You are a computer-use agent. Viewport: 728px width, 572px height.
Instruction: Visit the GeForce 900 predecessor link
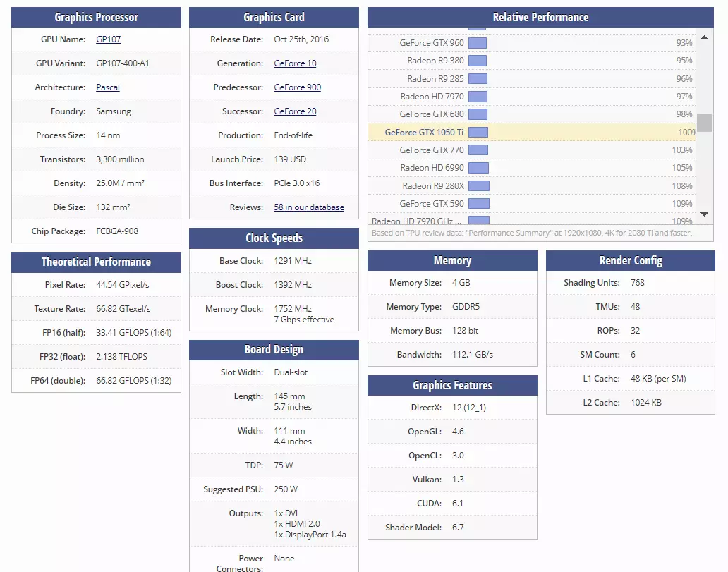pyautogui.click(x=297, y=87)
